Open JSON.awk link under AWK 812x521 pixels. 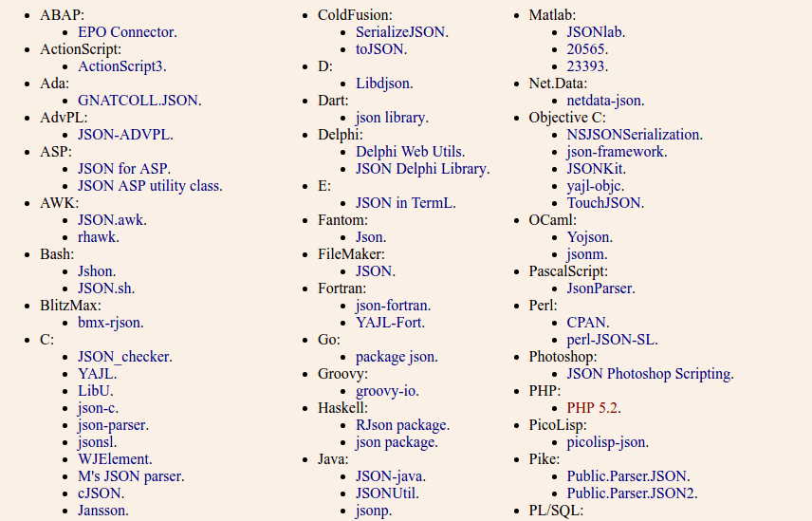[x=111, y=220]
